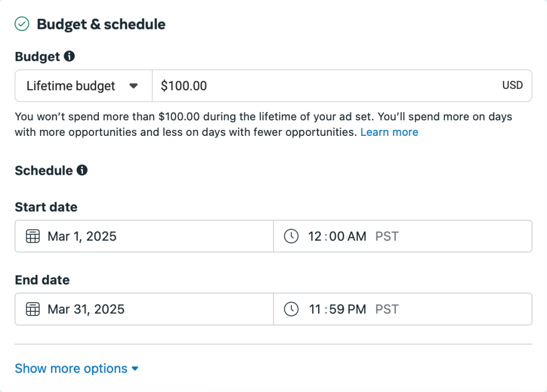
Task: Select the Mar 31, 2025 end date
Action: (x=86, y=309)
